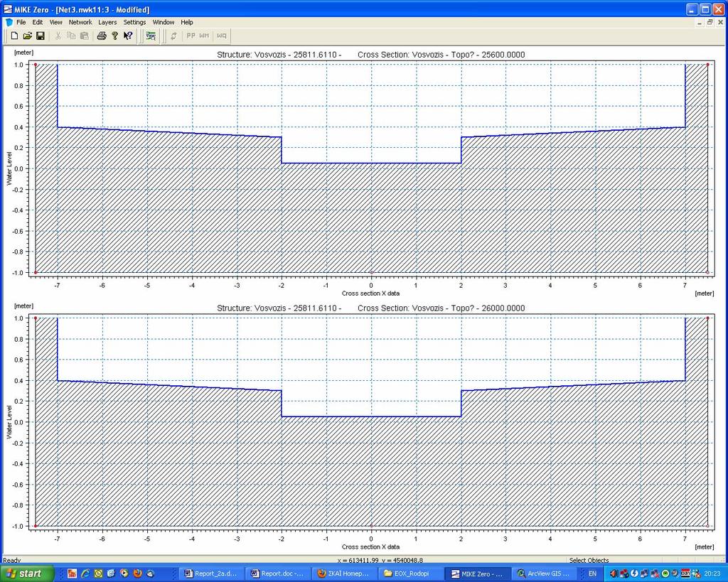The height and width of the screenshot is (582, 728).
Task: Click the red top-left corner marker of upper plot
Action: (x=36, y=65)
